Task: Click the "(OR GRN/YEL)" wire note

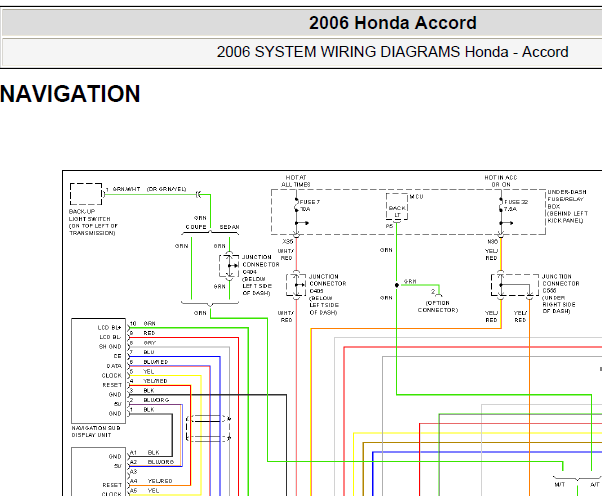Action: [166, 189]
